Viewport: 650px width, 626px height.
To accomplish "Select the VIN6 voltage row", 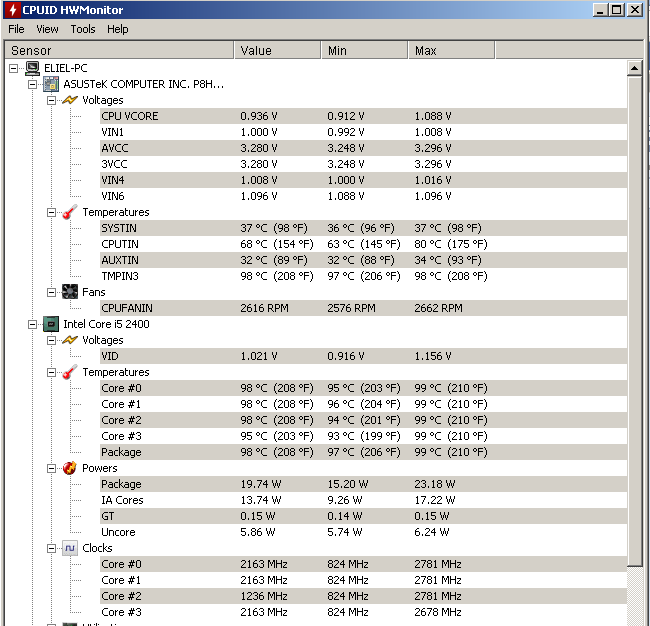I will [x=363, y=196].
